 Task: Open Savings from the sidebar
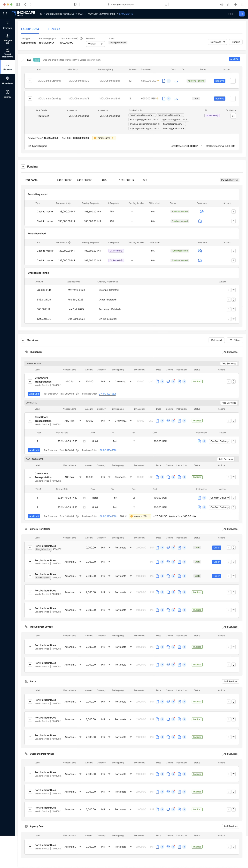pyautogui.click(x=7, y=94)
